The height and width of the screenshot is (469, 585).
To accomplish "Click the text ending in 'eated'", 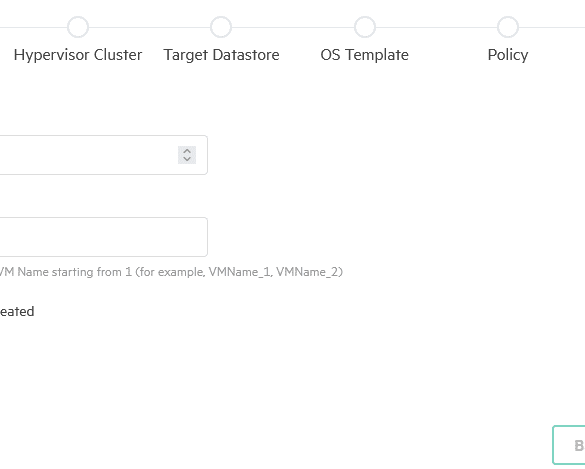I will 17,312.
